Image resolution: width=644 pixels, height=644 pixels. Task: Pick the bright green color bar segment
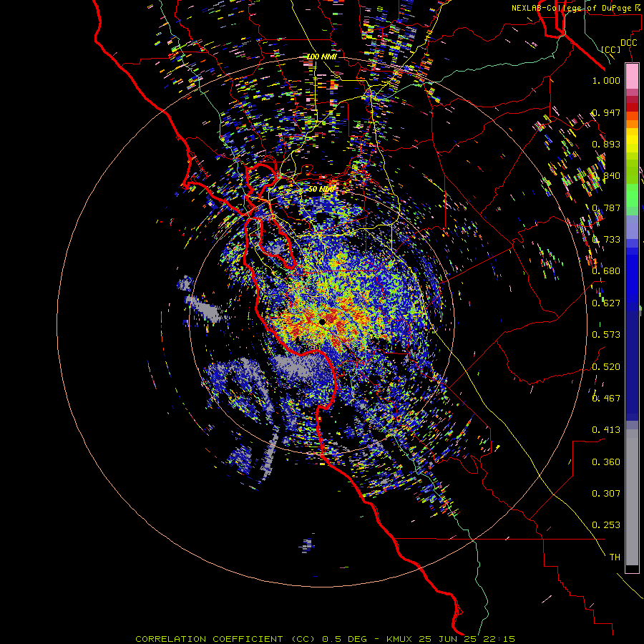tap(632, 195)
